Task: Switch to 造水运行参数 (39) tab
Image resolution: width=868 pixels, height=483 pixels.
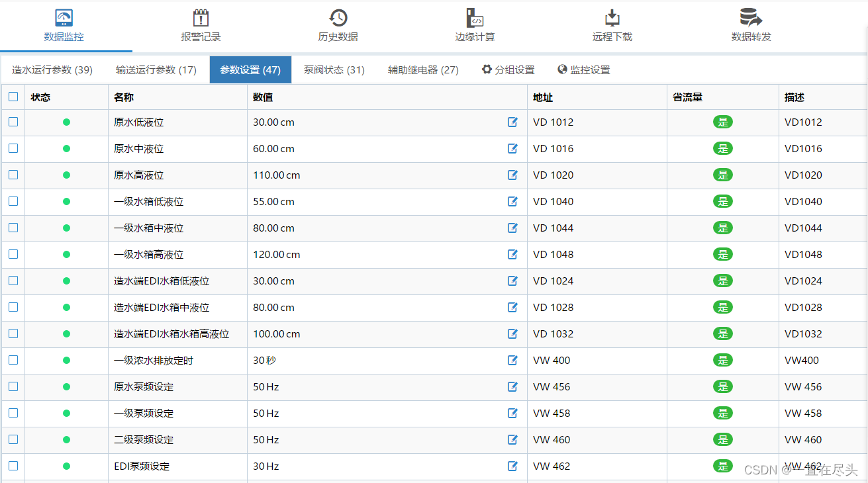Action: (52, 69)
